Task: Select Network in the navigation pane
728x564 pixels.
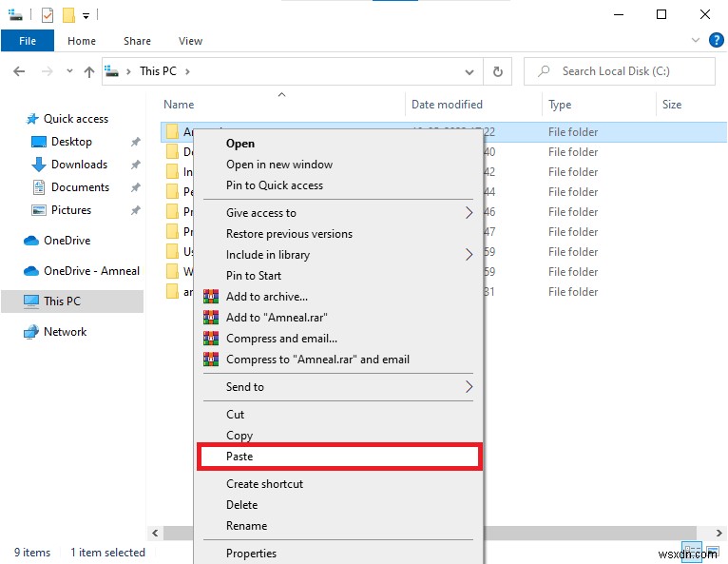Action: click(x=65, y=332)
